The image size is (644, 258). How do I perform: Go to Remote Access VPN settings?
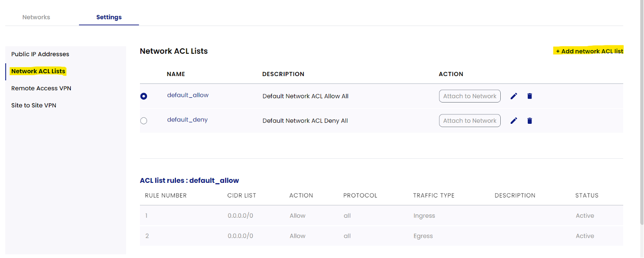click(x=41, y=88)
